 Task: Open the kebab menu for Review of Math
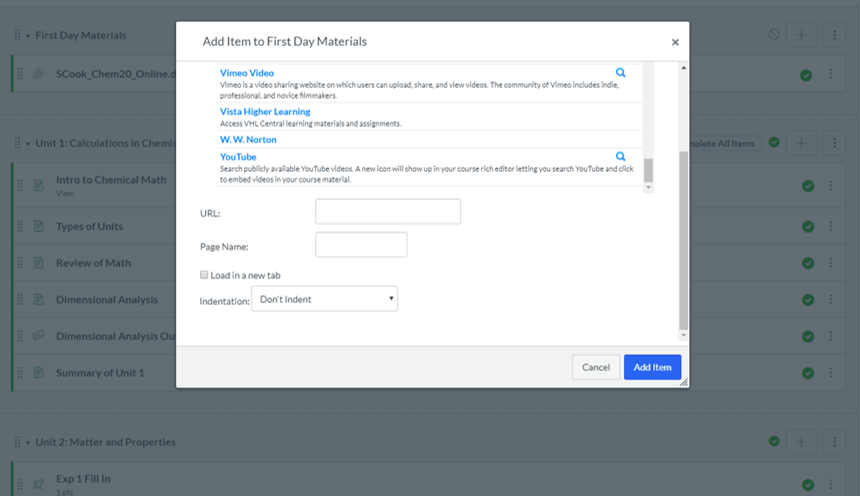(835, 264)
